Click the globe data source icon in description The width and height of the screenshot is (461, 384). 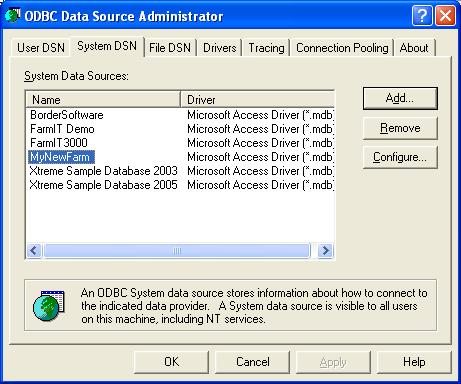49,306
